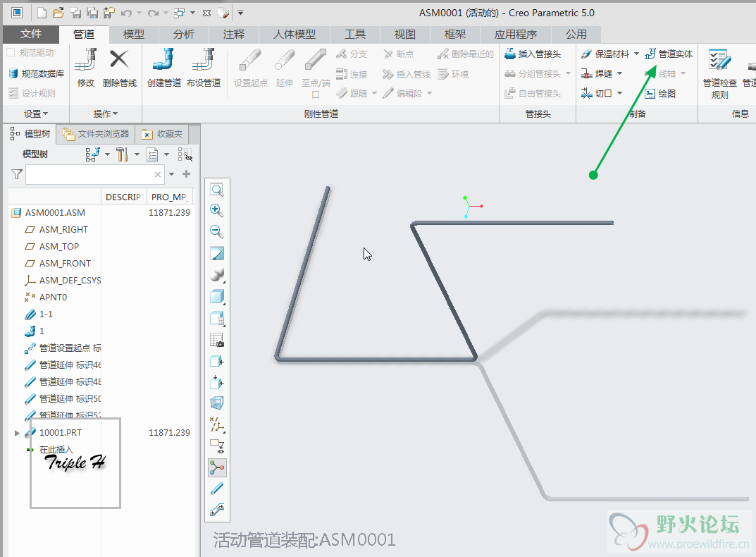Screen dimensions: 756x557
Task: Click the Drawing (绘图) button
Action: coord(661,94)
